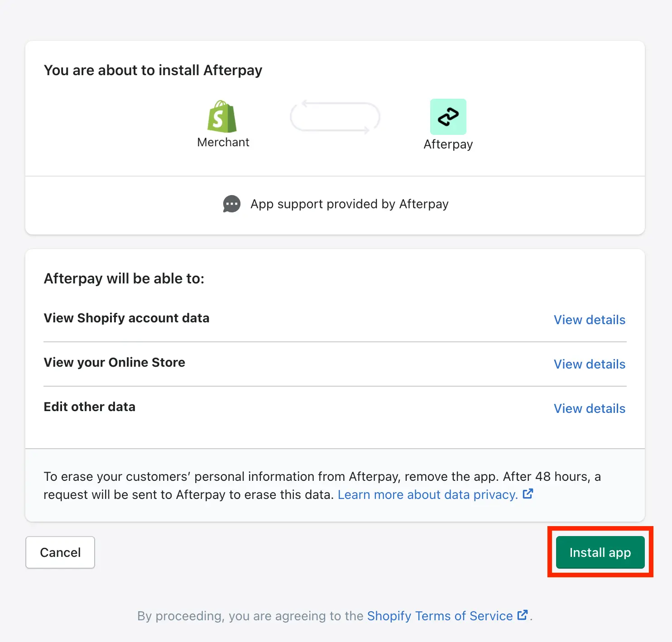Open the Shopify Terms of Service link
Viewport: 672px width, 642px height.
tap(440, 616)
